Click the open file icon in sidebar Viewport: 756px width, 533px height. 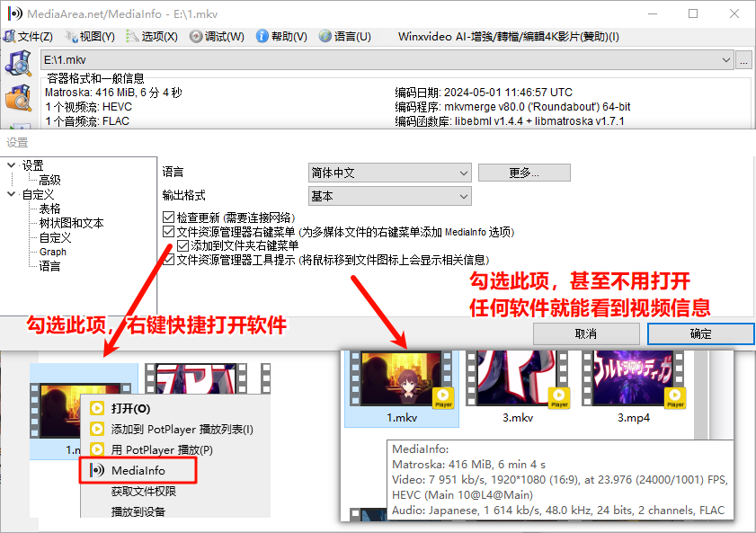[18, 63]
